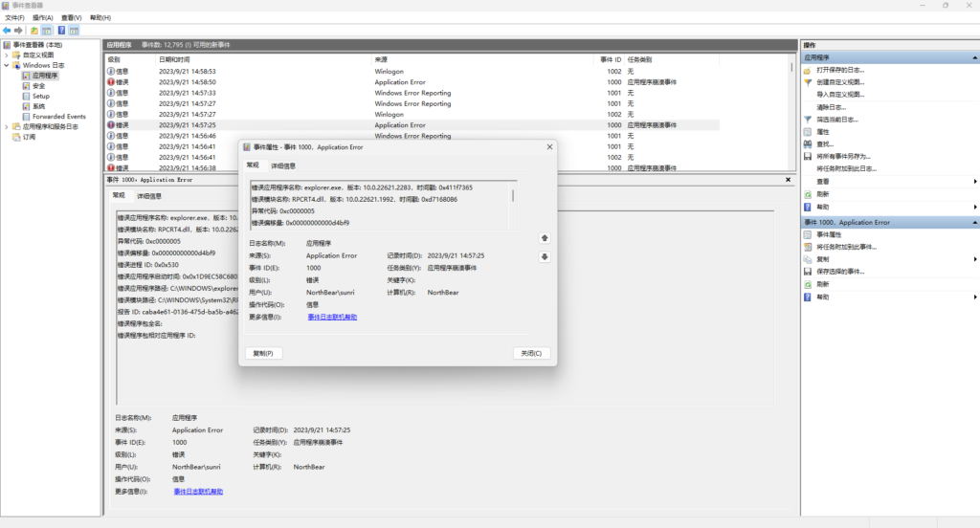The width and height of the screenshot is (980, 528).
Task: Go to next event with dialog down arrow
Action: [545, 256]
